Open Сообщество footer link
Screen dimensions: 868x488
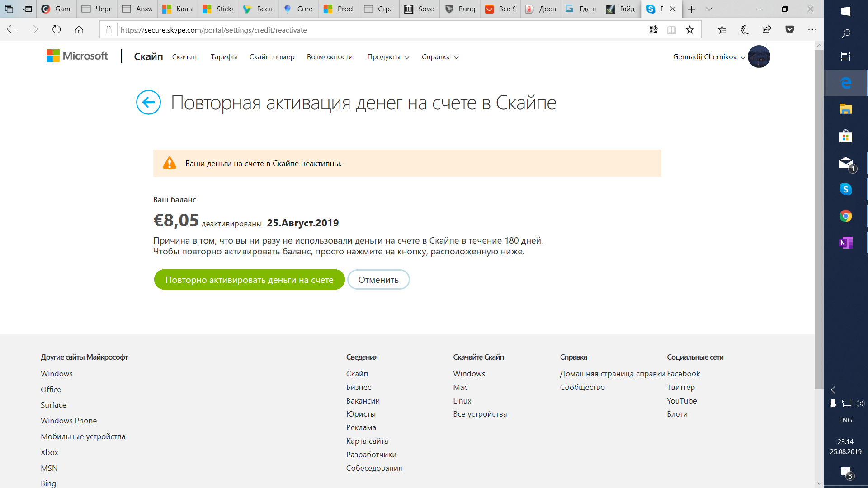coord(582,387)
